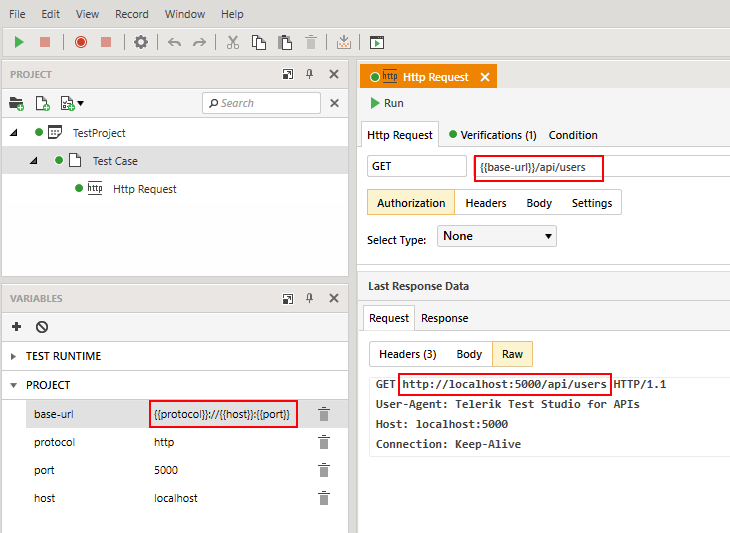Click the add folder icon in Project panel
This screenshot has height=533, width=730.
pyautogui.click(x=17, y=103)
